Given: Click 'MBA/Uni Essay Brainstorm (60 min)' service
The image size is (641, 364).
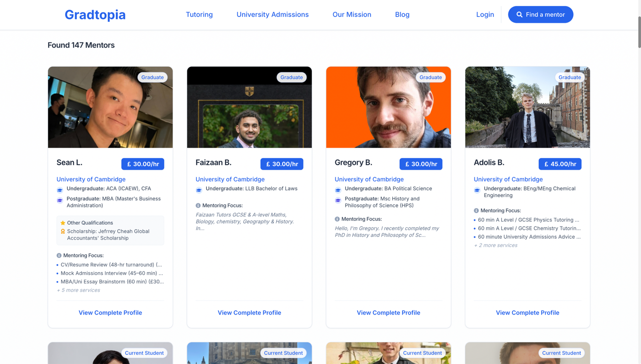Looking at the screenshot, I should (112, 282).
